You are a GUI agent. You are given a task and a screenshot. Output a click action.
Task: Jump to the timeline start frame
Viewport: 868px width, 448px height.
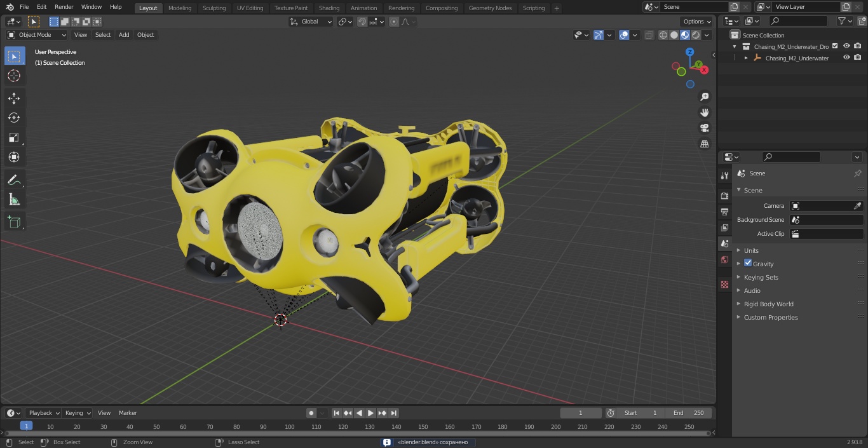(337, 413)
